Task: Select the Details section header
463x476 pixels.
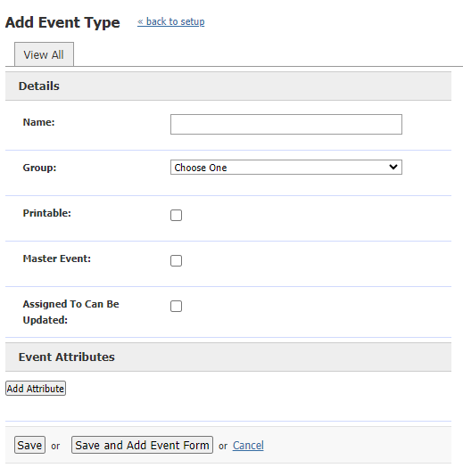Action: point(228,86)
